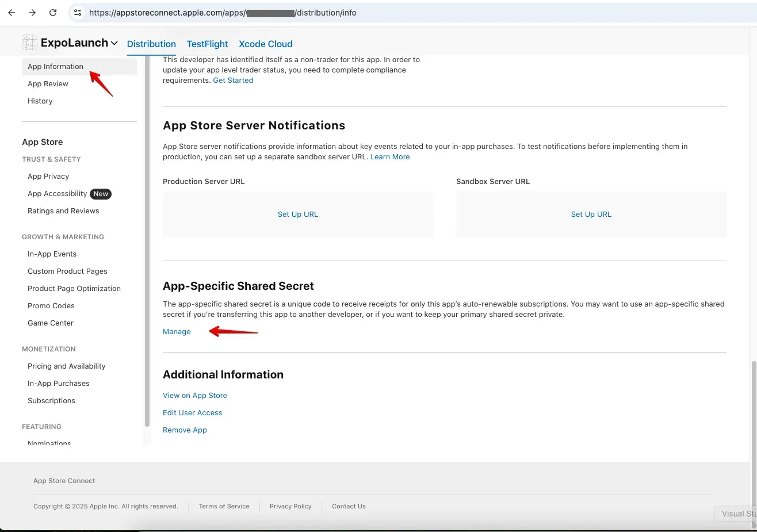Click the Remove App link
The height and width of the screenshot is (532, 757).
click(x=185, y=430)
